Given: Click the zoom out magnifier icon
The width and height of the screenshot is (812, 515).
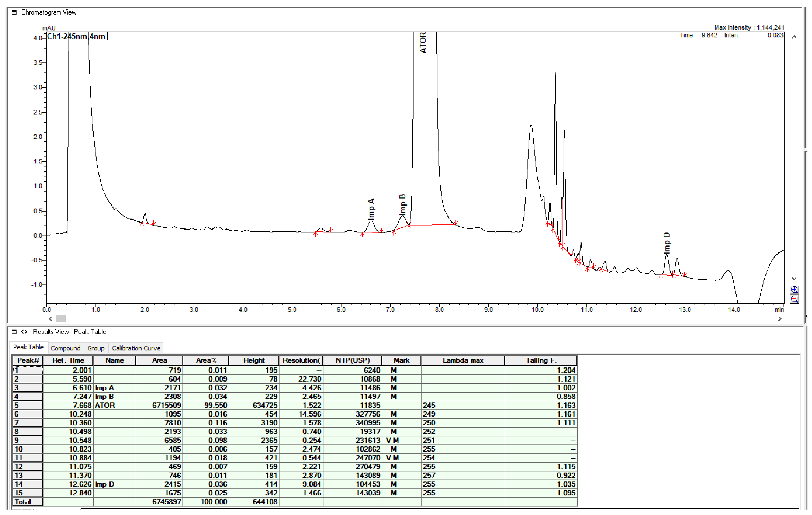Looking at the screenshot, I should coord(794,299).
